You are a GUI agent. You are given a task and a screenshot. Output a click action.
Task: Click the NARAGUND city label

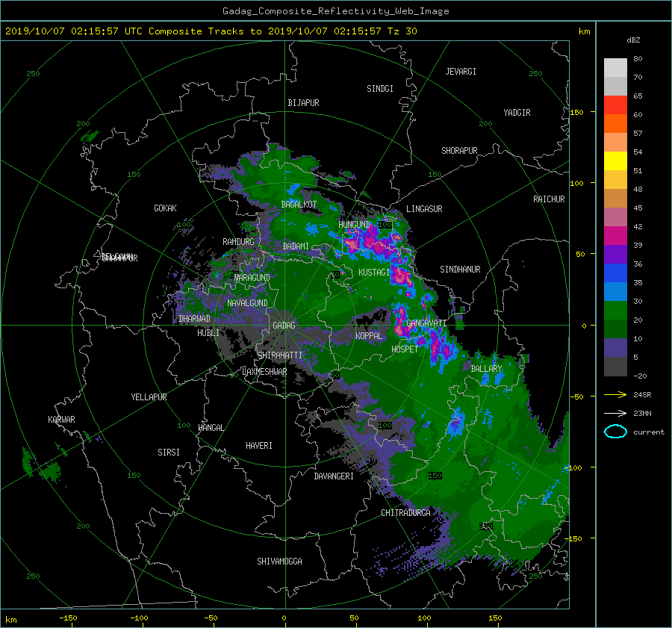click(252, 278)
